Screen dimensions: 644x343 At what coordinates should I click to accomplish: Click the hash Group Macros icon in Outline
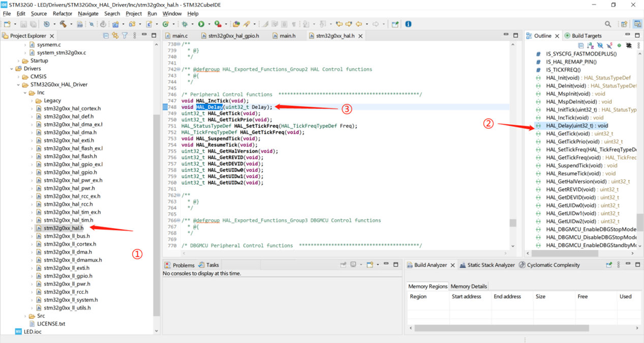[629, 45]
